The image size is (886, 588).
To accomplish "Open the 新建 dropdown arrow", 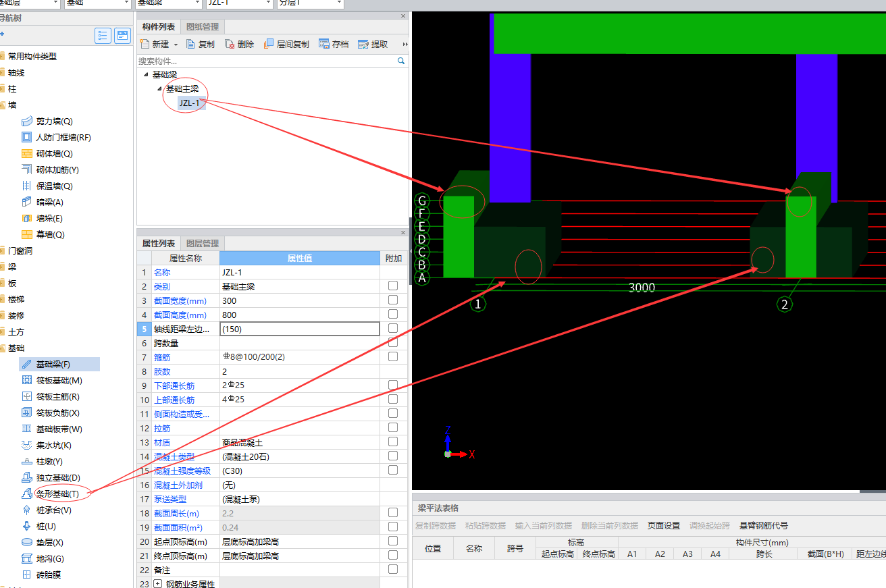I will [176, 45].
